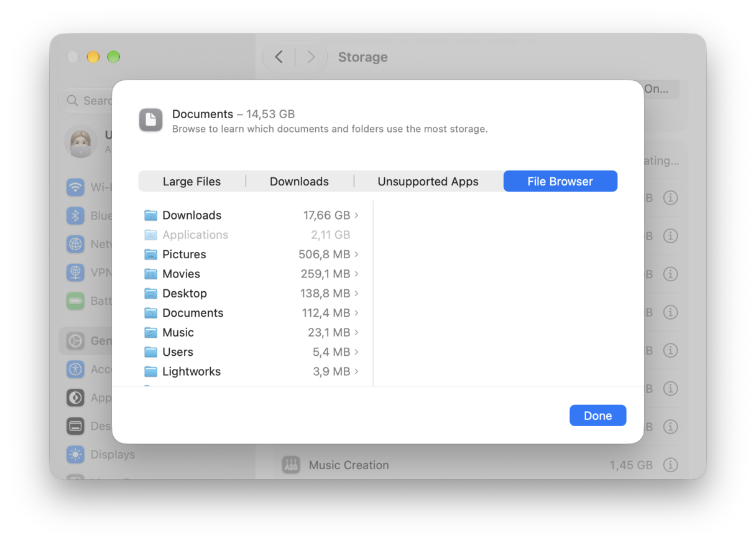Click the 259,1 MB size value
Screen dimensions: 756x545
(325, 274)
